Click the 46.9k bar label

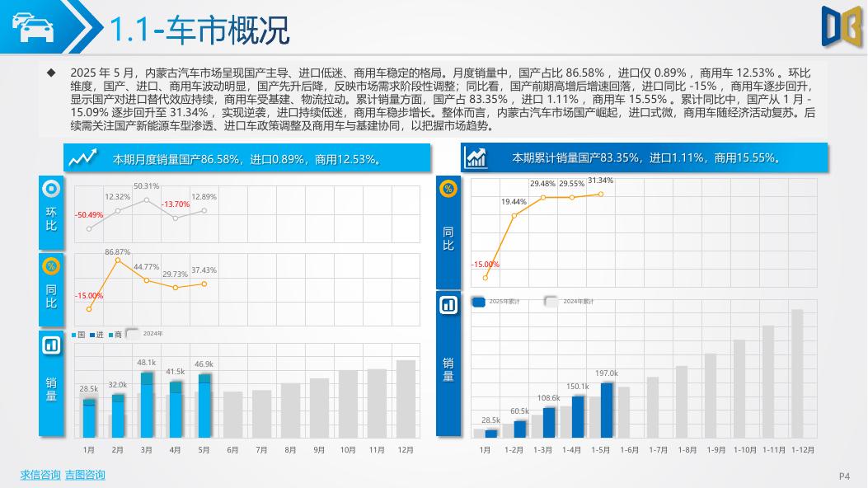point(204,364)
